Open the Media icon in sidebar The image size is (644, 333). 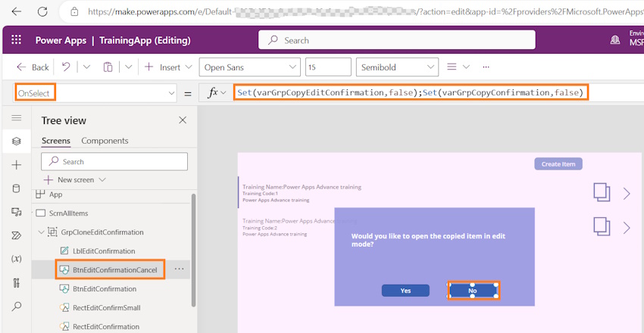pyautogui.click(x=17, y=212)
